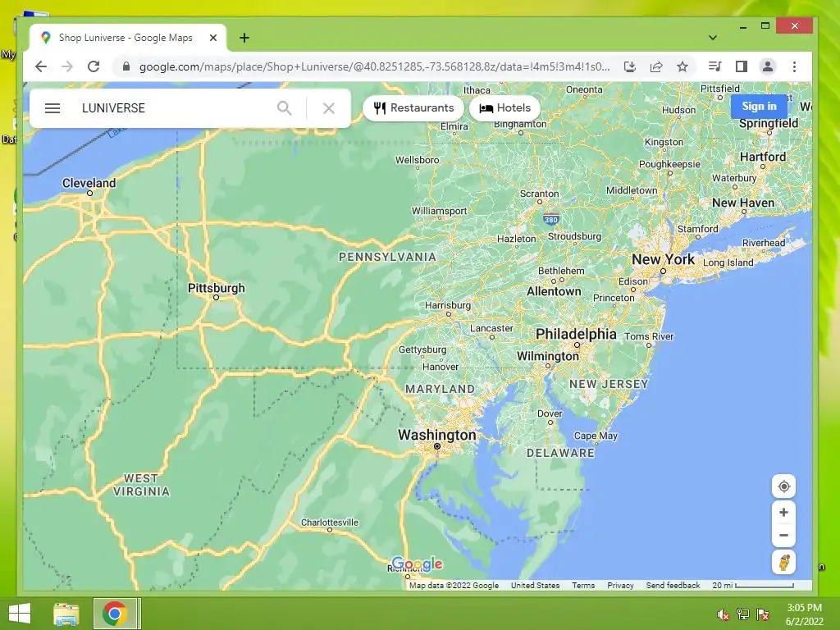Toggle Chrome side panel icon
This screenshot has height=630, width=840.
pos(742,66)
